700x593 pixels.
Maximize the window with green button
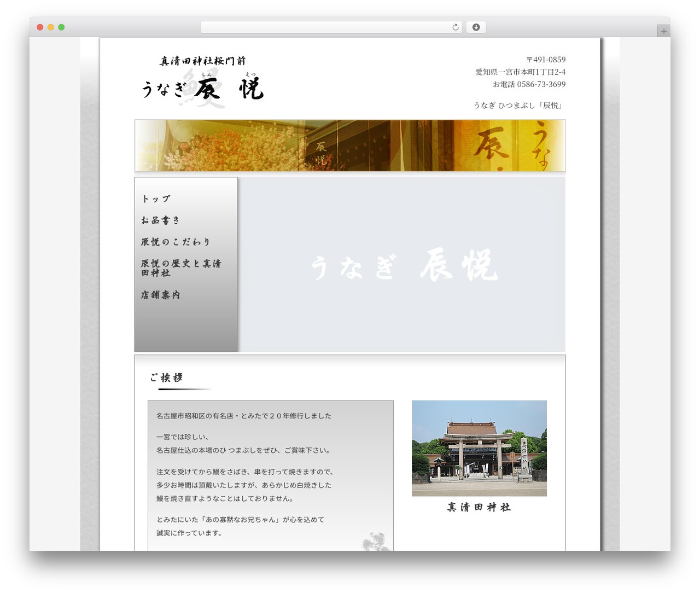point(61,27)
